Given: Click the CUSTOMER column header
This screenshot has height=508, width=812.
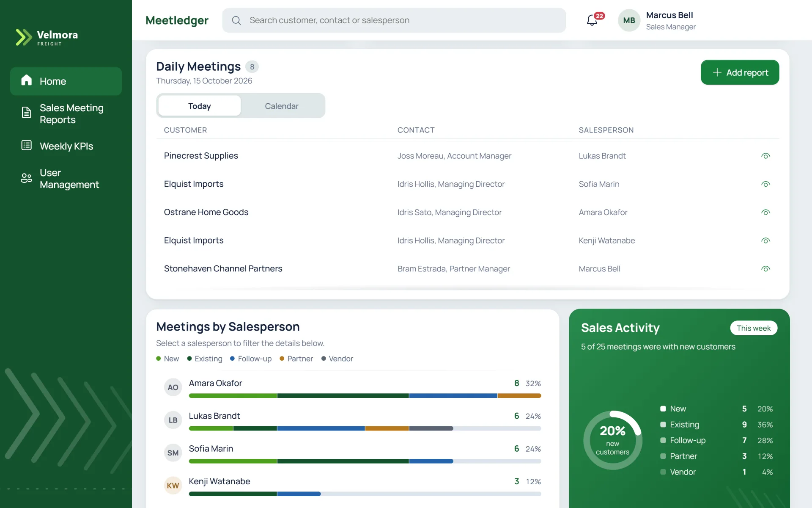Looking at the screenshot, I should coord(185,130).
